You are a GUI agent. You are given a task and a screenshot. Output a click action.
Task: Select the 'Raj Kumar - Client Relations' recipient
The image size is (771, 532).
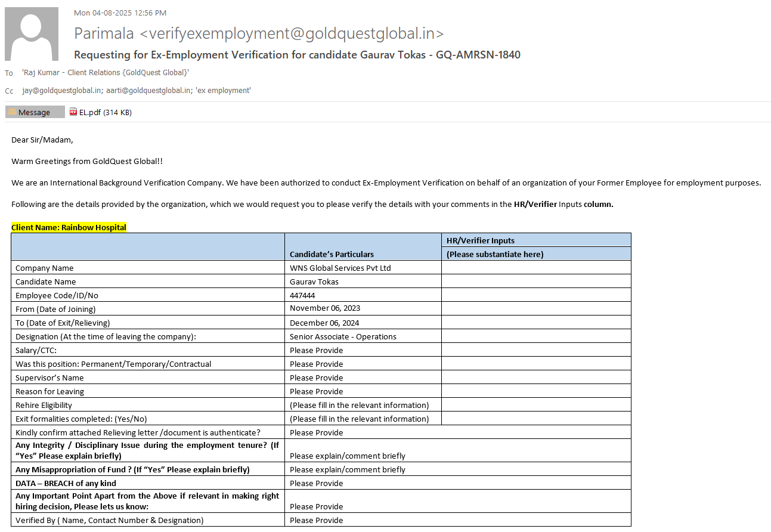(x=106, y=73)
